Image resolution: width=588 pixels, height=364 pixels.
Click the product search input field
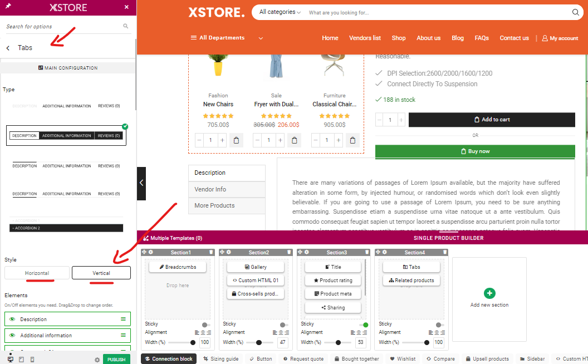pyautogui.click(x=437, y=12)
